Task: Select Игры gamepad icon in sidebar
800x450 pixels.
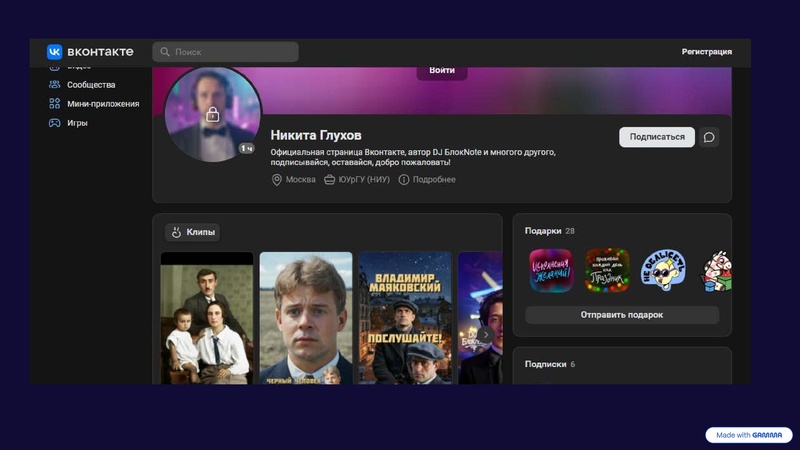Action: click(x=55, y=123)
